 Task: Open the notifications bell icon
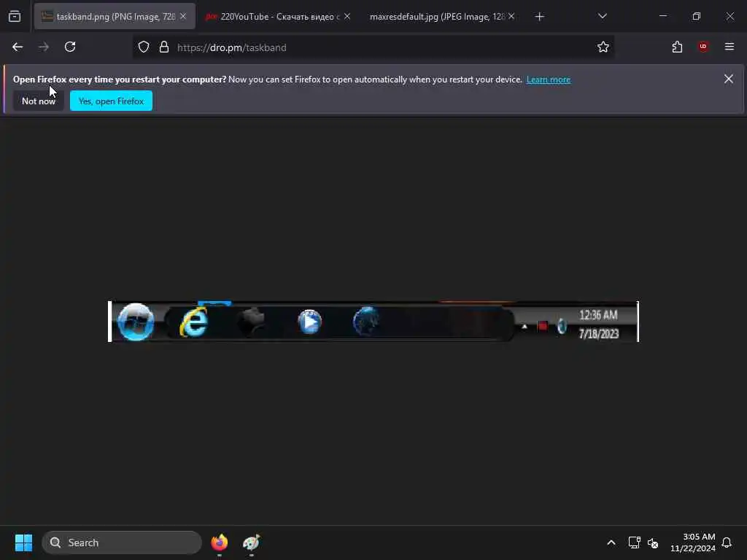click(727, 542)
